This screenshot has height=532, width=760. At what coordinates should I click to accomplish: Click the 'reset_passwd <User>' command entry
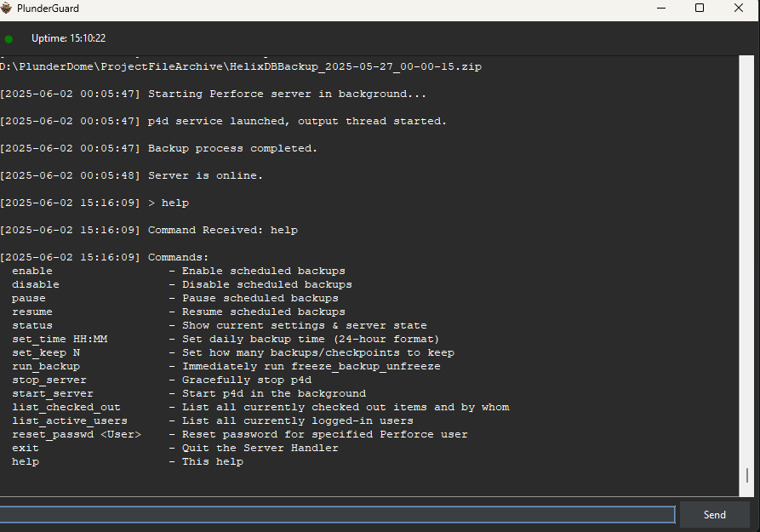pyautogui.click(x=77, y=434)
